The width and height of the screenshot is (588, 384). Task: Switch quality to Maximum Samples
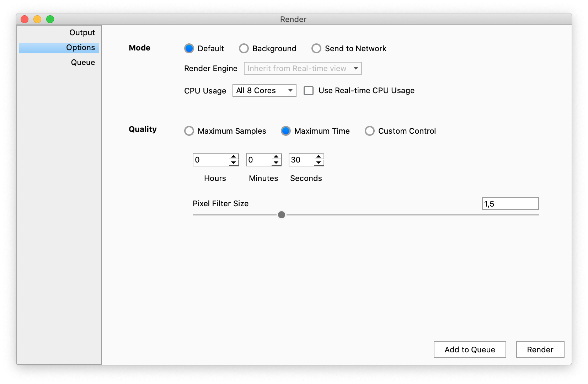coord(189,131)
